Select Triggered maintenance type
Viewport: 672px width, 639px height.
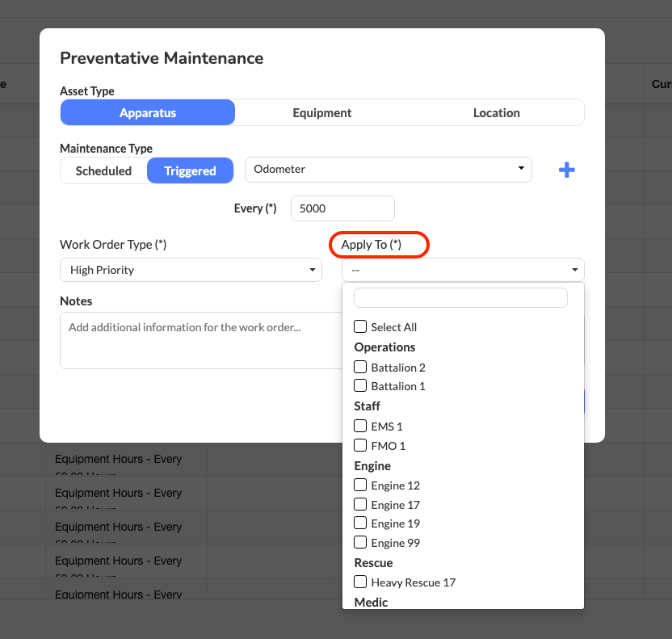(x=190, y=170)
